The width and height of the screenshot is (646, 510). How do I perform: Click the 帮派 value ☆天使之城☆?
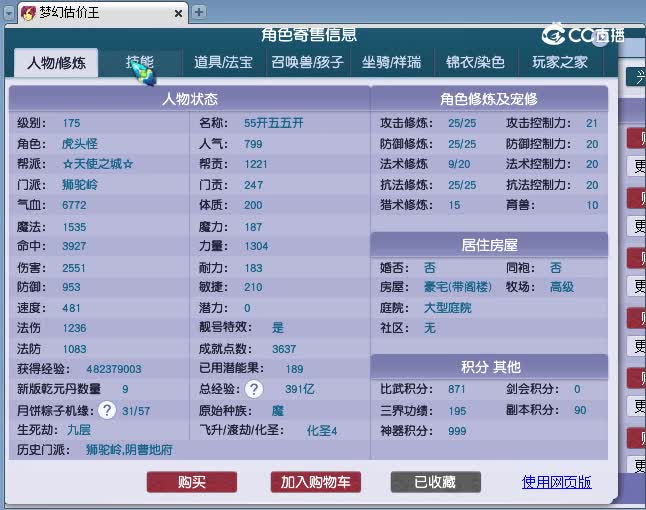coord(98,164)
